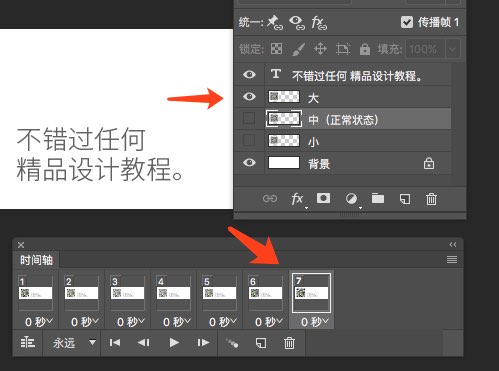Show the 小 layer visibility box
Image resolution: width=499 pixels, height=371 pixels.
pos(249,140)
